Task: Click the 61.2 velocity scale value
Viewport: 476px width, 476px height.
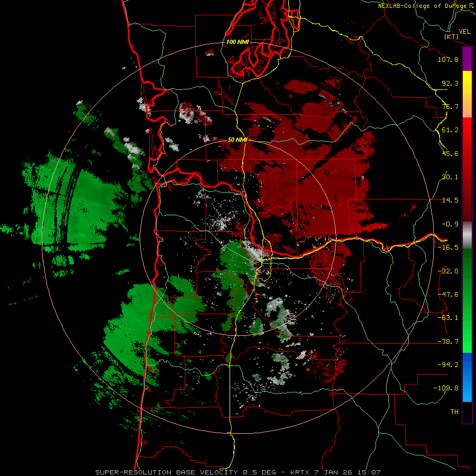Action: click(450, 130)
